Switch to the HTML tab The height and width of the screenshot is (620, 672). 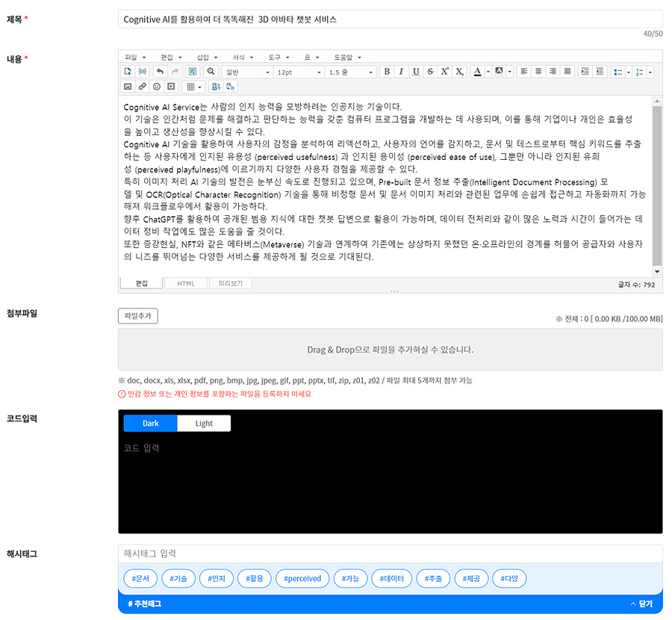click(x=186, y=283)
